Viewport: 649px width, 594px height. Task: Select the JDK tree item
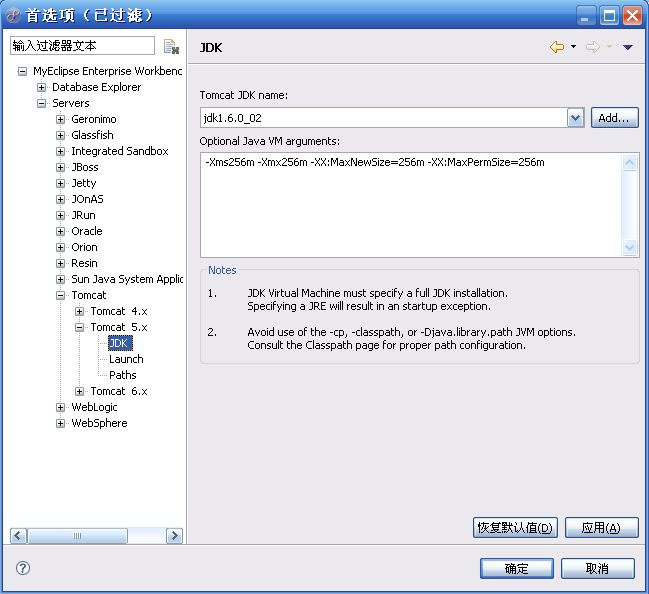(120, 343)
